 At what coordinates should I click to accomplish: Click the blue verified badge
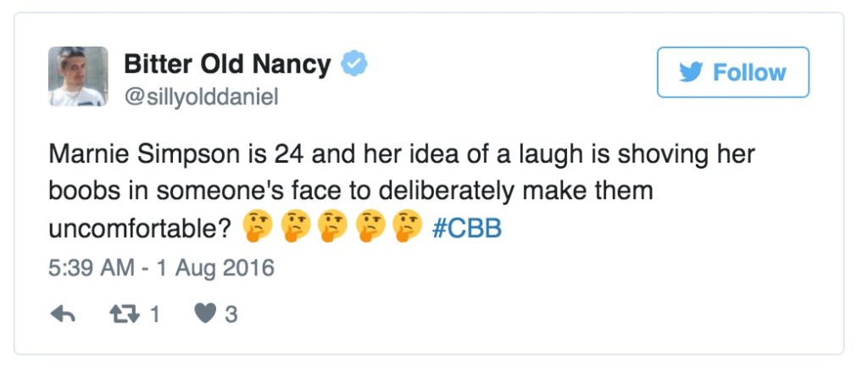353,64
